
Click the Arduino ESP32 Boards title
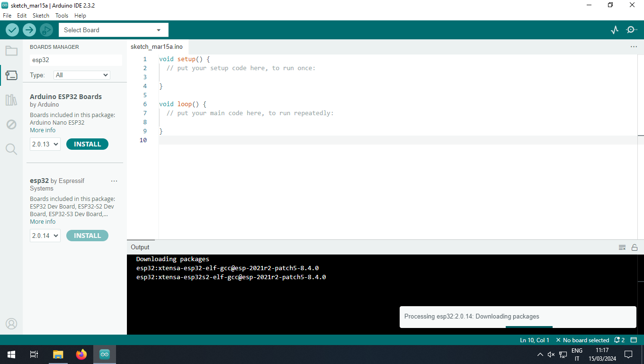(66, 97)
